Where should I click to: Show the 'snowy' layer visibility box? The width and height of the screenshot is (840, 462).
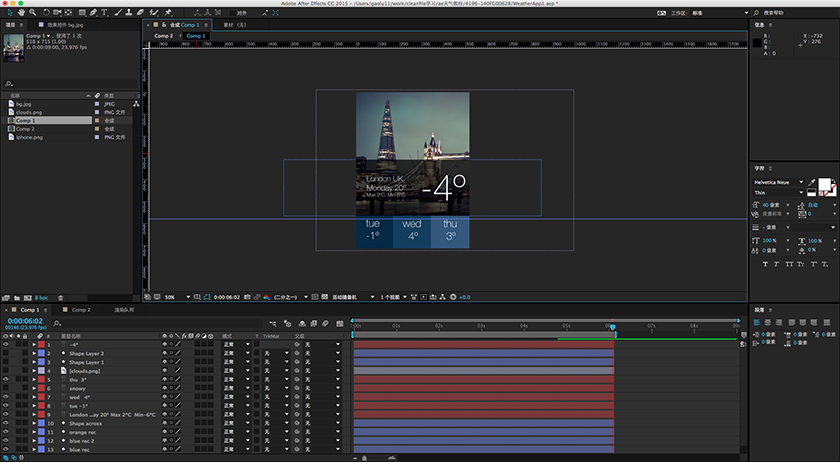coord(5,388)
